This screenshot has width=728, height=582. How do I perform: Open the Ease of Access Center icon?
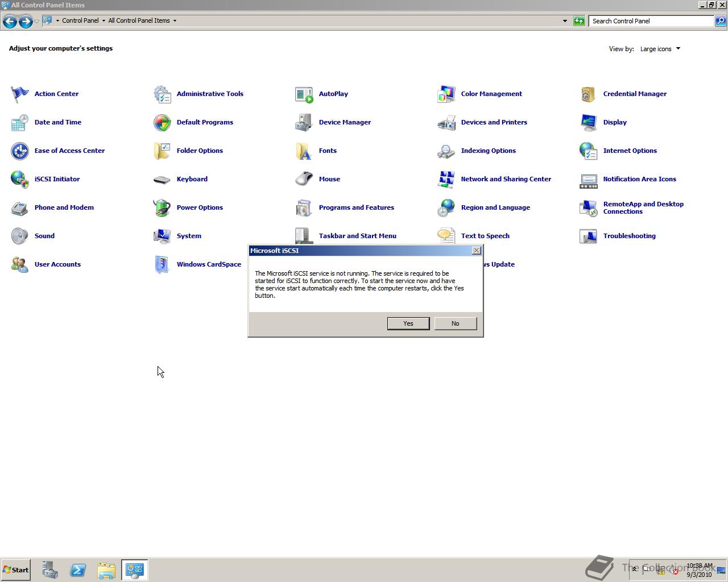[20, 151]
